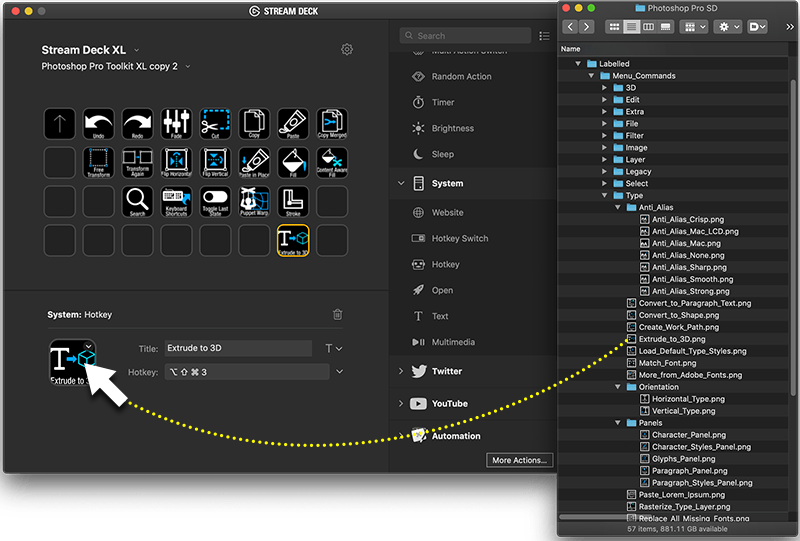Open the Stream Deck XL device dropdown

tap(136, 50)
